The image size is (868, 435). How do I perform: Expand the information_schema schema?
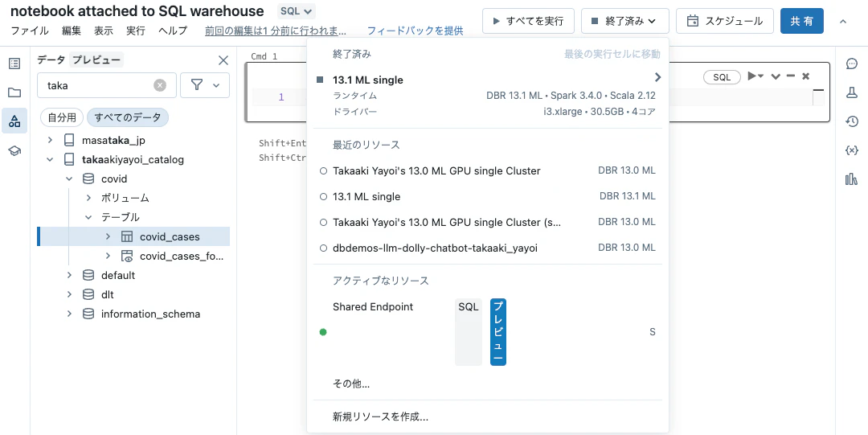[x=69, y=314]
